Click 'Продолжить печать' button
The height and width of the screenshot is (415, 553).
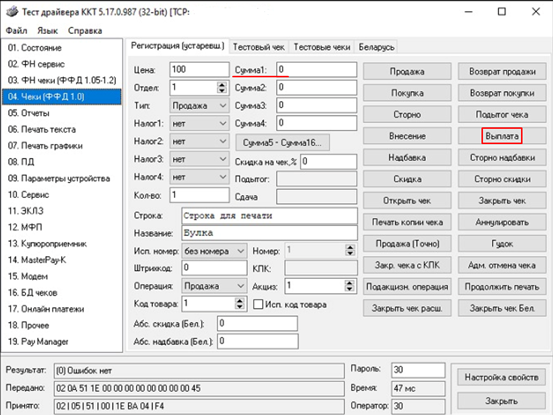[502, 287]
